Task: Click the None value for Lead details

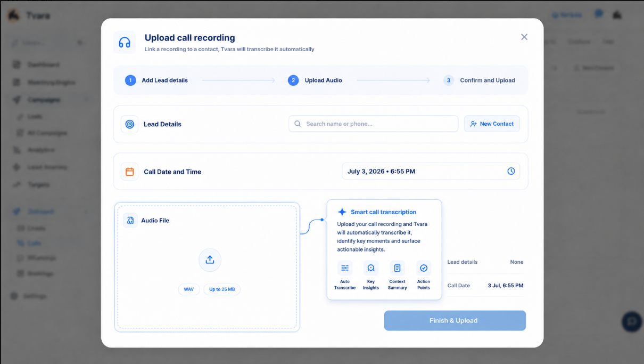Action: 516,262
